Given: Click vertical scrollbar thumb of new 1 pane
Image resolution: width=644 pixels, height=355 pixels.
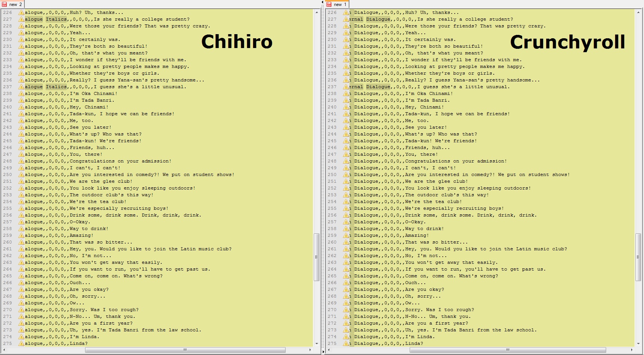Looking at the screenshot, I should tap(638, 257).
